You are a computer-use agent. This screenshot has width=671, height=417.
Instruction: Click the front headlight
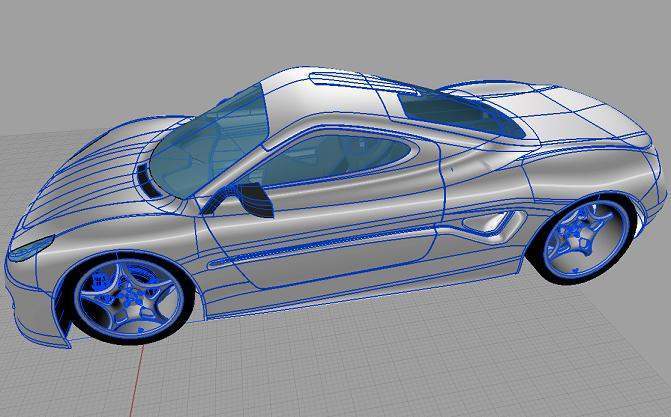[32, 247]
